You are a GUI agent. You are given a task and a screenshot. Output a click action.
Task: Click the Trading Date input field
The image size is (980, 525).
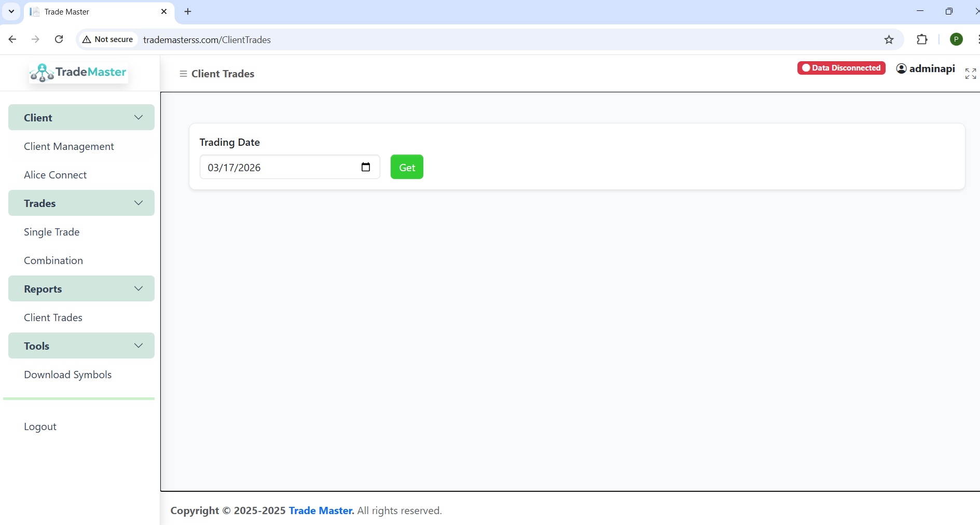tap(280, 167)
